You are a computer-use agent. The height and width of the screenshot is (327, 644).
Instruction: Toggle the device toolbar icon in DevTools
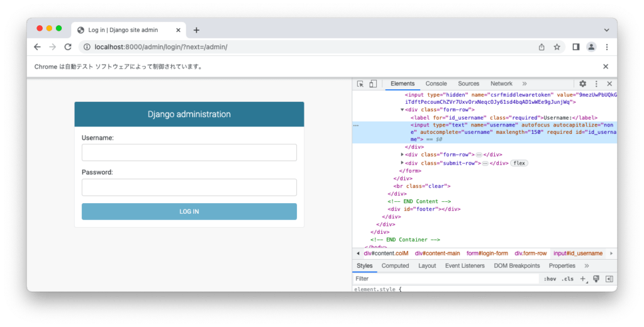pyautogui.click(x=372, y=84)
